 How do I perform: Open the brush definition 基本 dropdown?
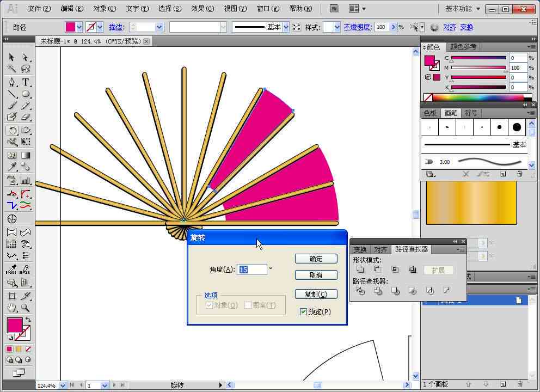(286, 27)
